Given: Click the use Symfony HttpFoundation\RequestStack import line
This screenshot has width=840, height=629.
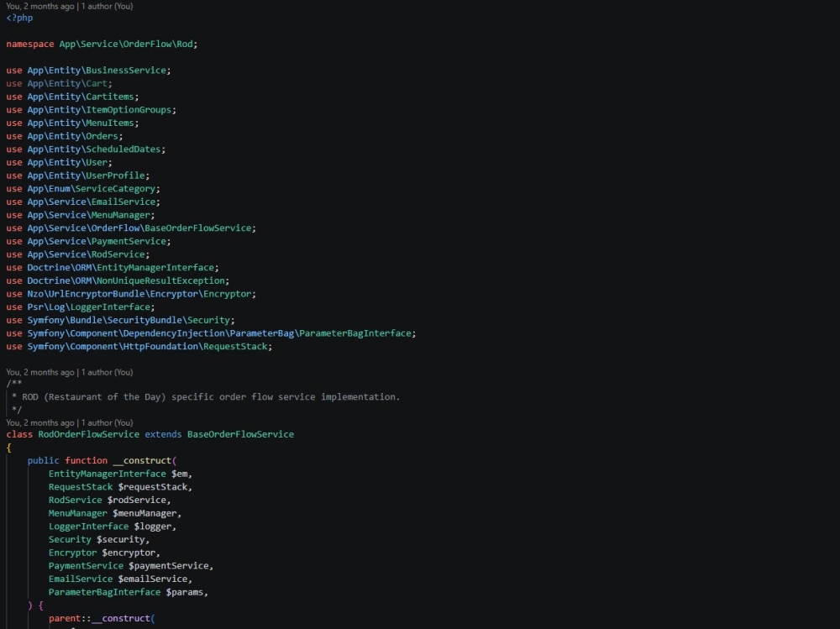Looking at the screenshot, I should point(139,347).
